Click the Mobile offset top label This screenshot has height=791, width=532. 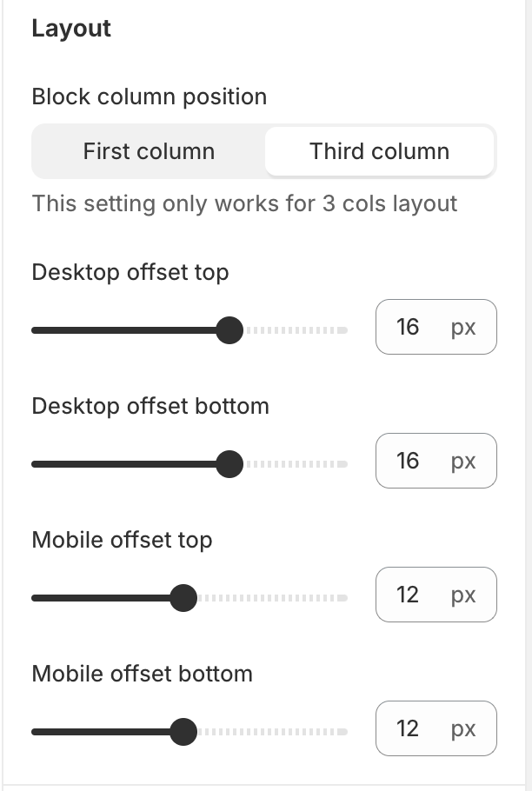tap(122, 540)
